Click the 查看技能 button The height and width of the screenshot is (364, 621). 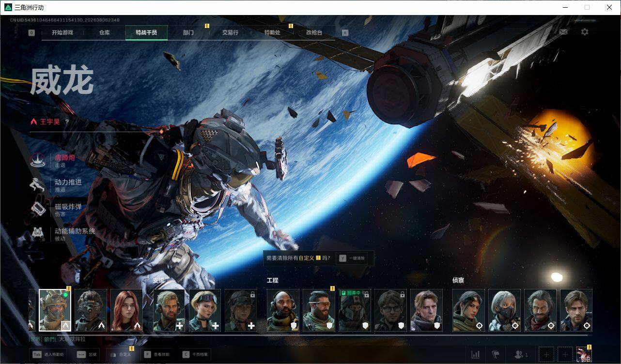[156, 354]
